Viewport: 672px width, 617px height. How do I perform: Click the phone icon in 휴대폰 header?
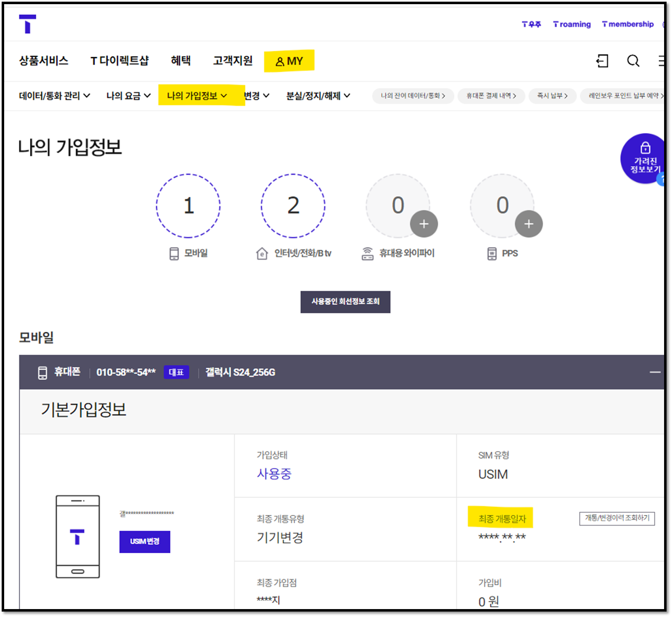click(42, 372)
